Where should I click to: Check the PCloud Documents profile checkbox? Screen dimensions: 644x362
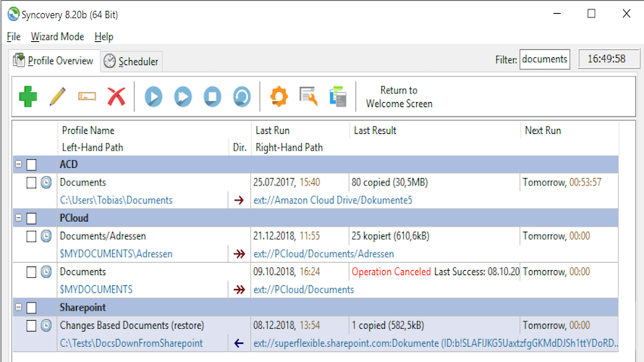pyautogui.click(x=31, y=272)
